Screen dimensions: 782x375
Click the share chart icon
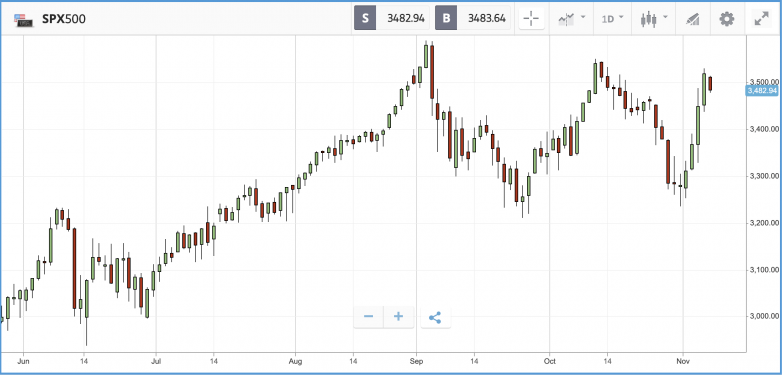435,317
